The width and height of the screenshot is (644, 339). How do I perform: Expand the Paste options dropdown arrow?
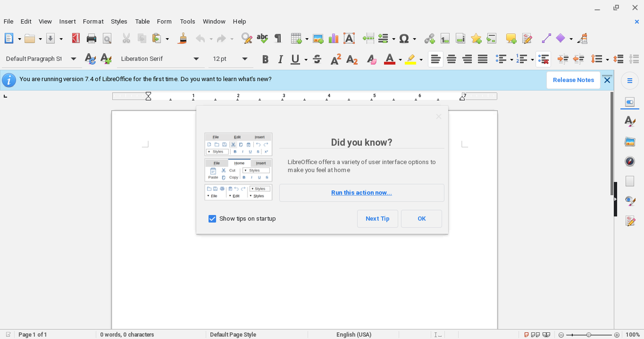pos(167,39)
